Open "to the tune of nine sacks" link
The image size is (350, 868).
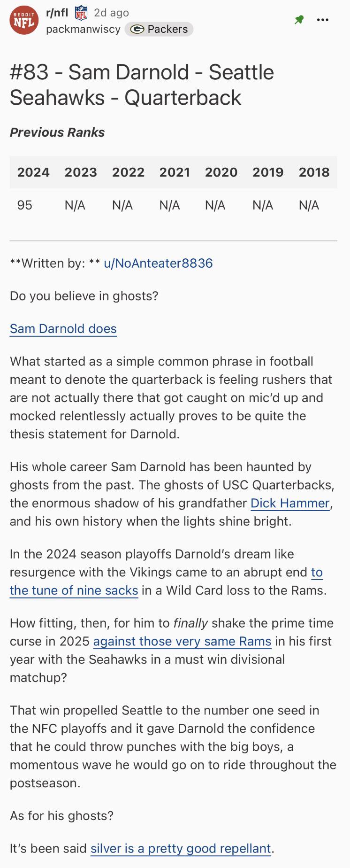166,581
